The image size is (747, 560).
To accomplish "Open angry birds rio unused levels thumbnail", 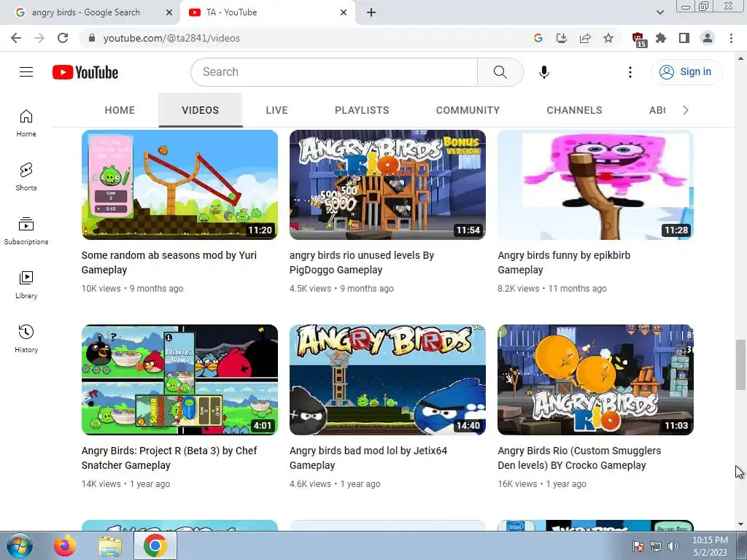I will [x=387, y=184].
